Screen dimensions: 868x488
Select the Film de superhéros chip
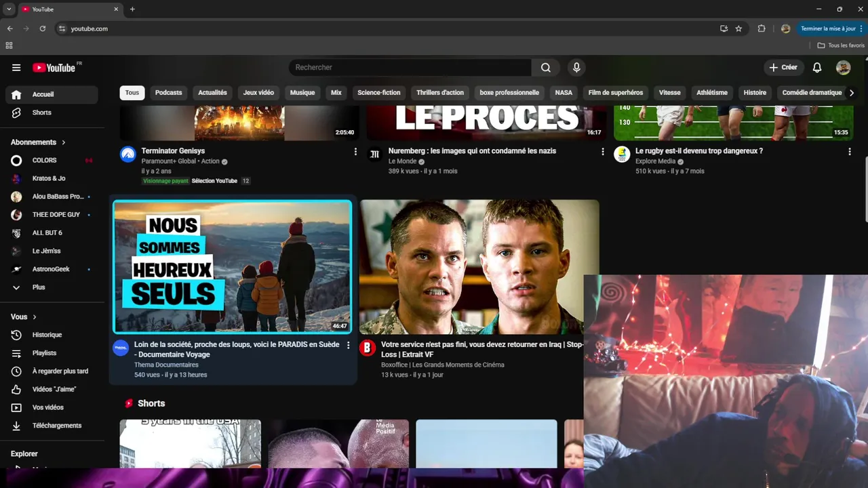[616, 93]
